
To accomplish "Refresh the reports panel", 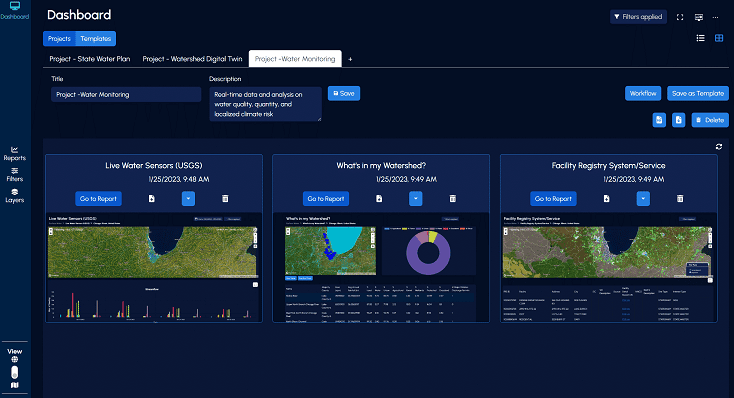I will coord(719,147).
